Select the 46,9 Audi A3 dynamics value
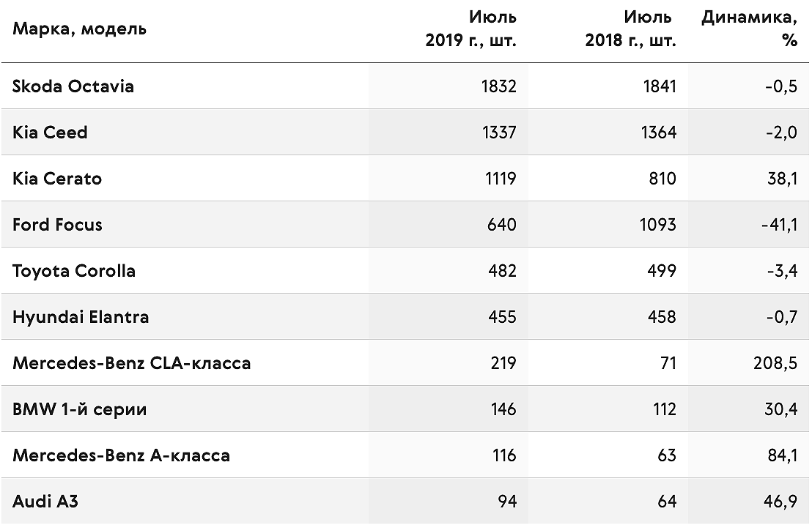The height and width of the screenshot is (525, 812). coord(780,502)
